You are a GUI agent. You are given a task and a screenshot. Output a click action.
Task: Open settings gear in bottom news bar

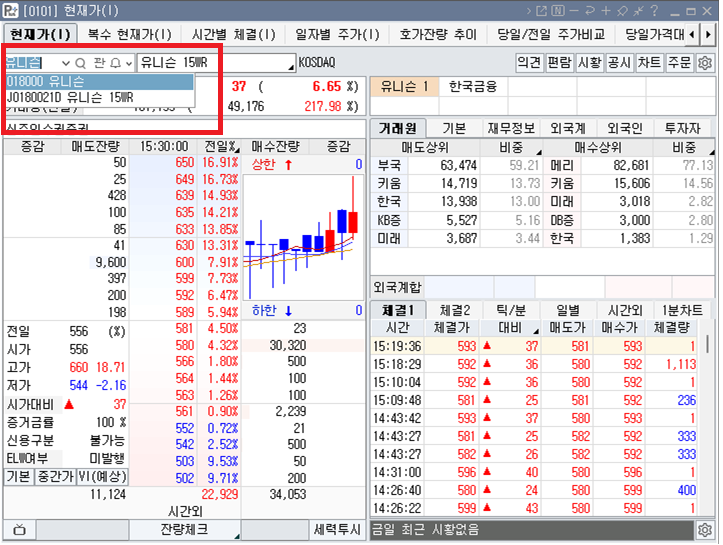coord(704,530)
